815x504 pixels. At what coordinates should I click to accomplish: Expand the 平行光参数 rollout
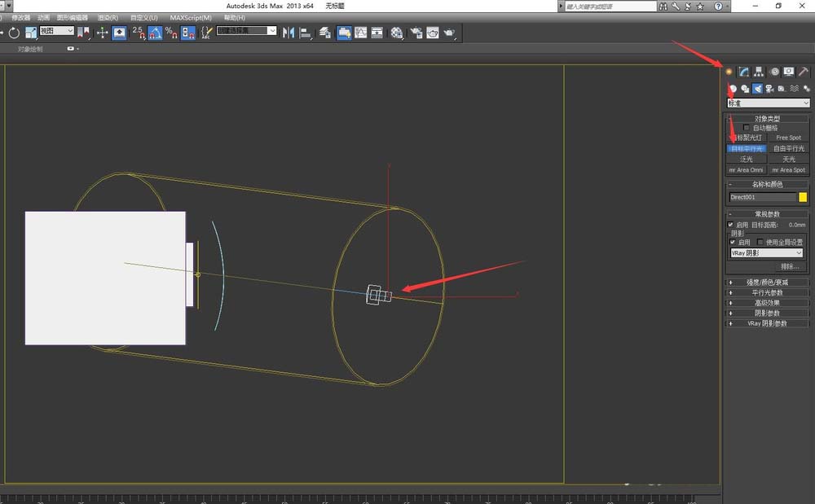tap(768, 292)
